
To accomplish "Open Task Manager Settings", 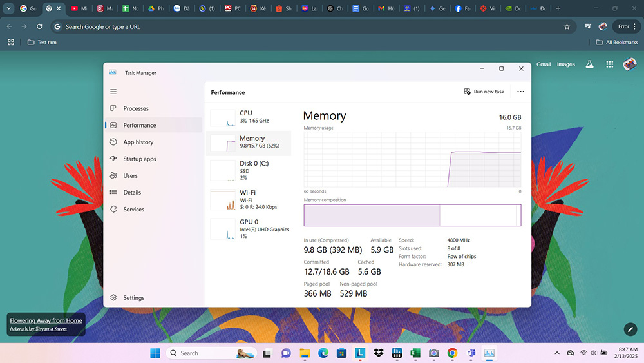I will click(154, 298).
